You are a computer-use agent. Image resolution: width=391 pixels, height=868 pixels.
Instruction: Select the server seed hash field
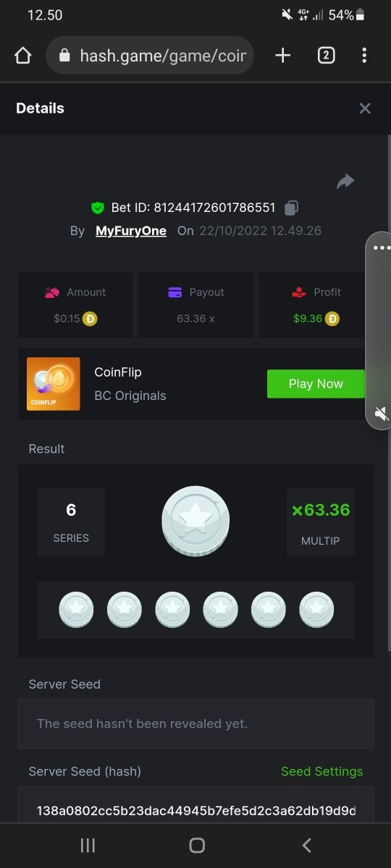pos(196,810)
